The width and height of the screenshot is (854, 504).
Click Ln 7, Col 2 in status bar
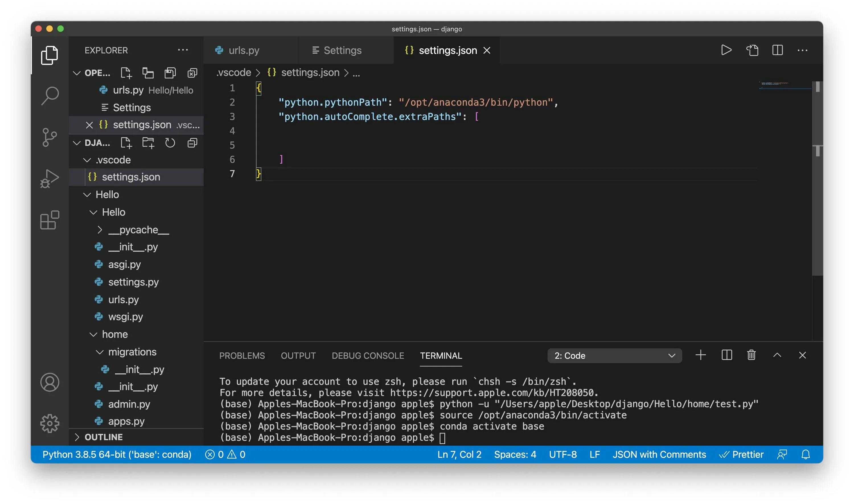click(x=459, y=454)
